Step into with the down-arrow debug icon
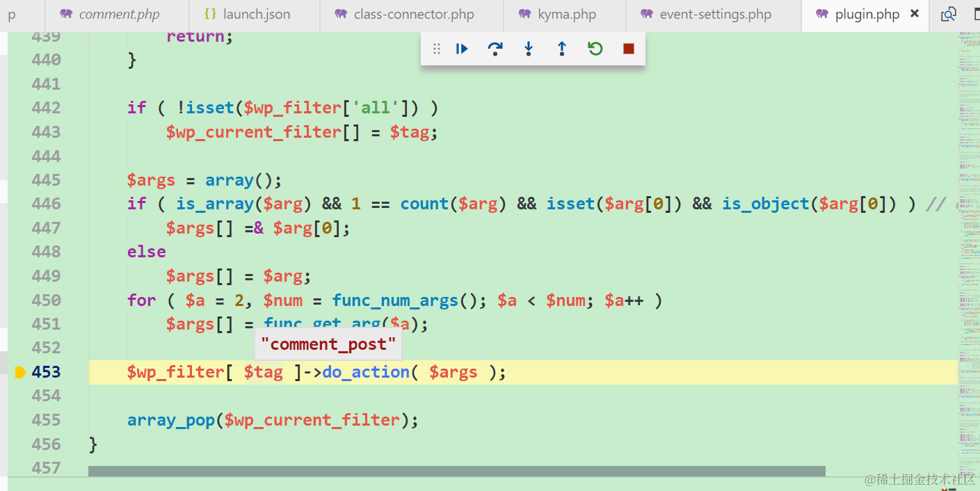This screenshot has height=491, width=980. coord(529,49)
